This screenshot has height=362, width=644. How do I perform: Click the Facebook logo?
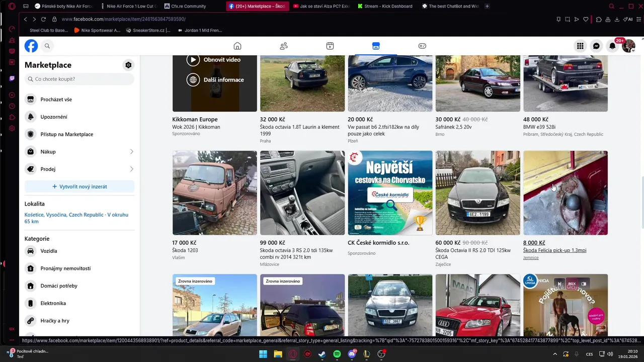31,46
